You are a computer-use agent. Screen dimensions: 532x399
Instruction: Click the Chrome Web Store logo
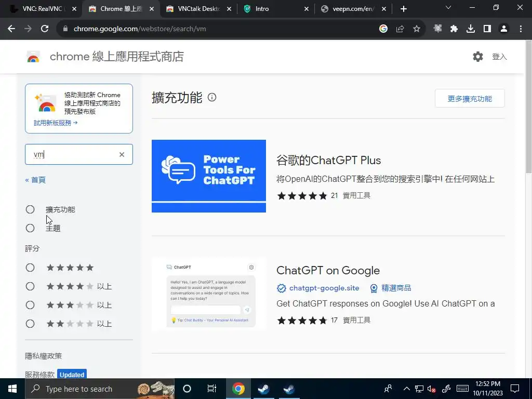33,57
